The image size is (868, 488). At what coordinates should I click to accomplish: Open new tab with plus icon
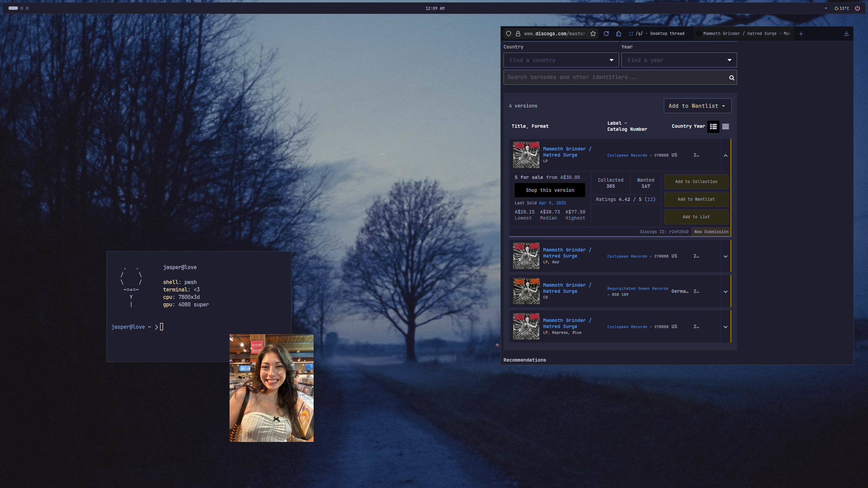click(x=801, y=34)
